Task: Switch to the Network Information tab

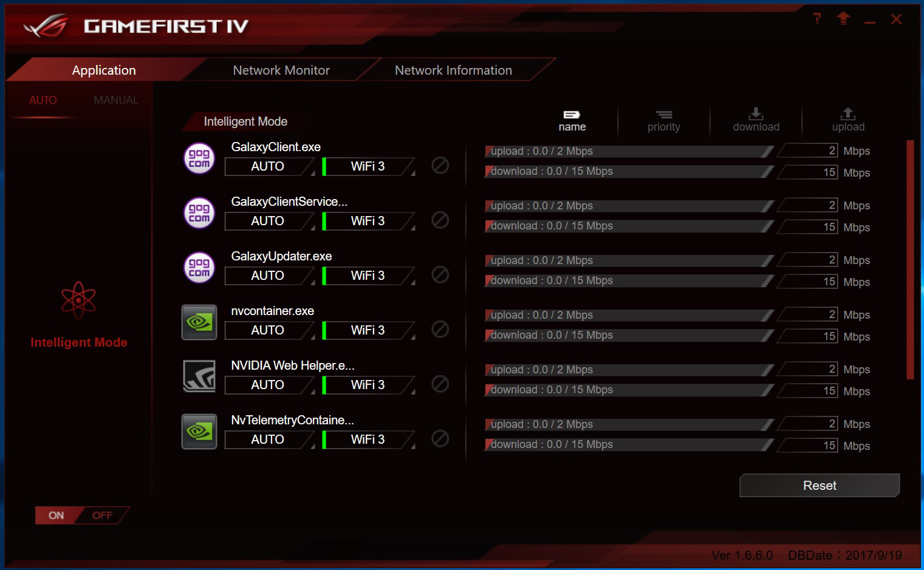Action: (453, 70)
